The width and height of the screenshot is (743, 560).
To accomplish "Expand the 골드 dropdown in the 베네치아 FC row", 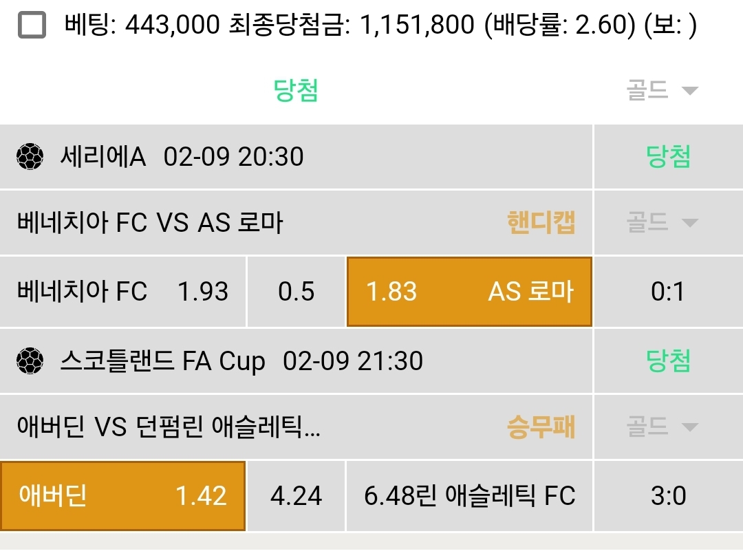I will (662, 222).
